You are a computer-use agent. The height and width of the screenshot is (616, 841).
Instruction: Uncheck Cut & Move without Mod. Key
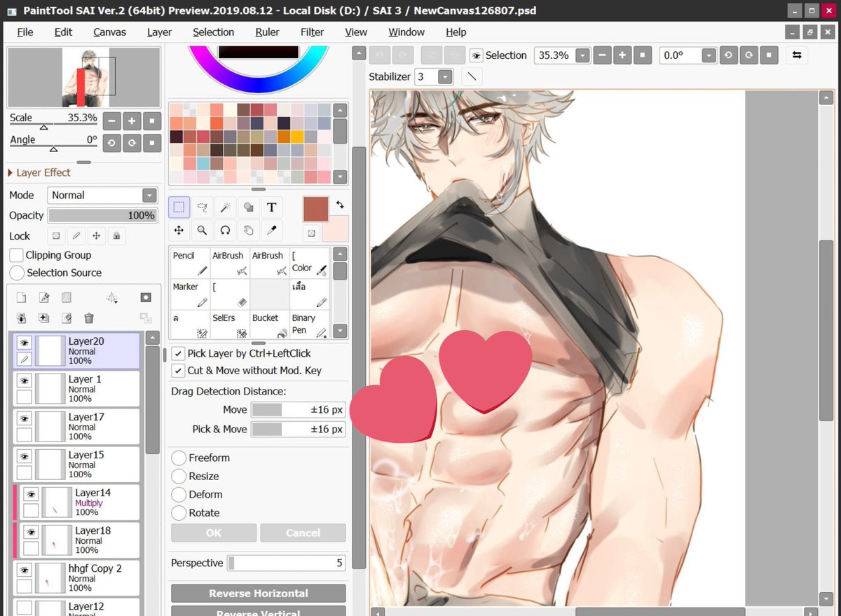[178, 370]
